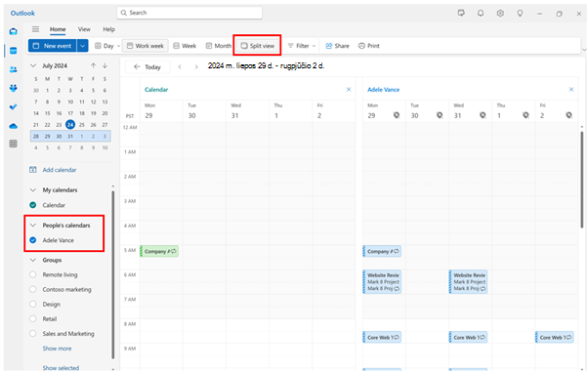Collapse the My calendars section
This screenshot has height=373, width=588.
coord(33,190)
